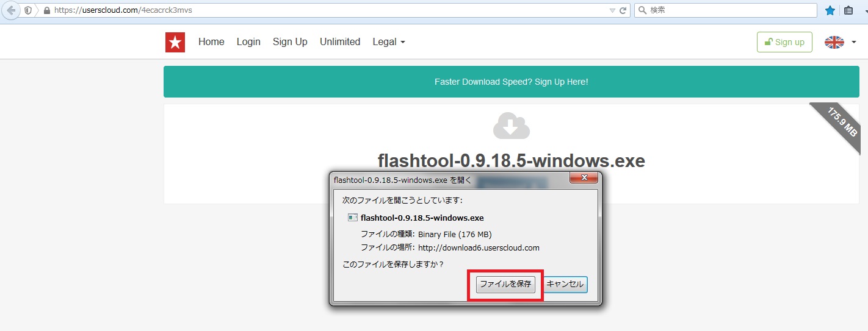Click ファイルを保存 save file button
The height and width of the screenshot is (331, 868).
505,284
